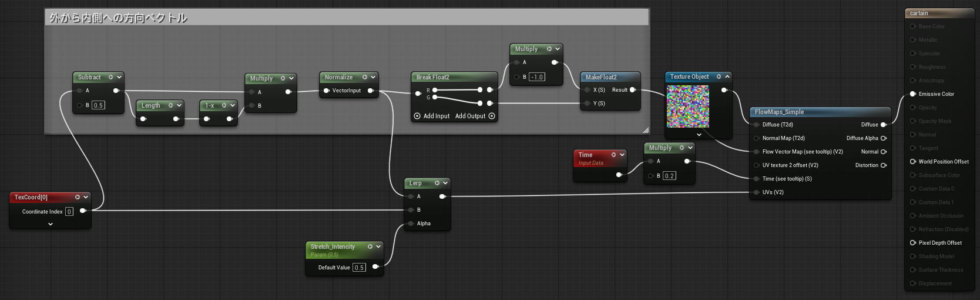Viewport: 980px width, 300px height.
Task: Collapse the Texture Object preview with the up chevron
Action: [727, 76]
